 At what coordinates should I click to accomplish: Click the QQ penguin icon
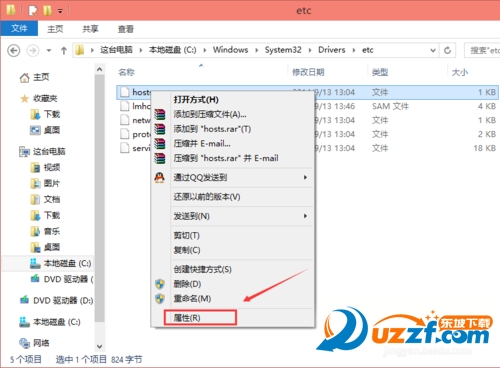(x=160, y=177)
